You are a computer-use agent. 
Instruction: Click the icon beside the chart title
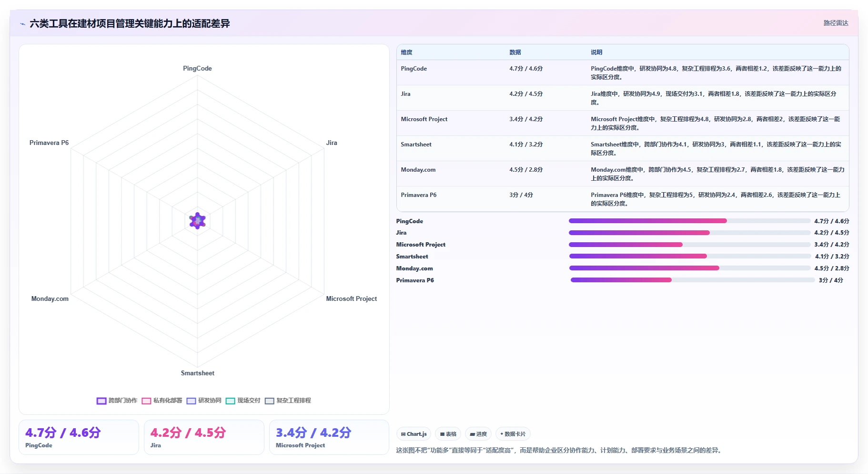pyautogui.click(x=22, y=24)
